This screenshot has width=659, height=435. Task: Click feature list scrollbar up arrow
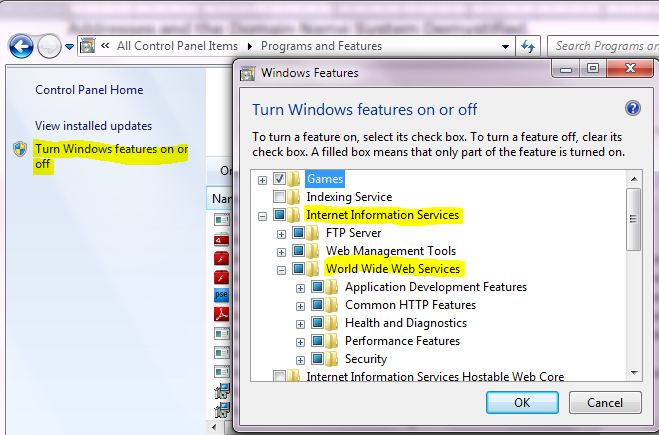pos(634,179)
